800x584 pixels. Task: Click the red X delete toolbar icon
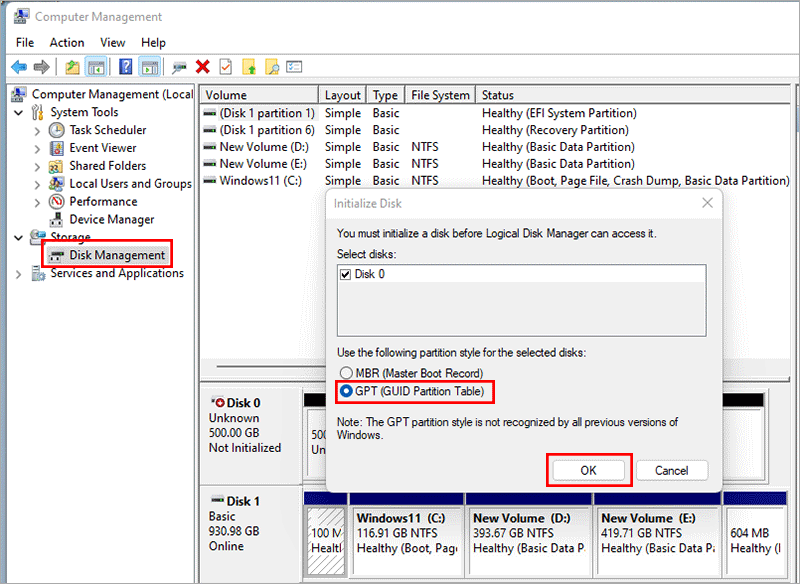click(203, 67)
